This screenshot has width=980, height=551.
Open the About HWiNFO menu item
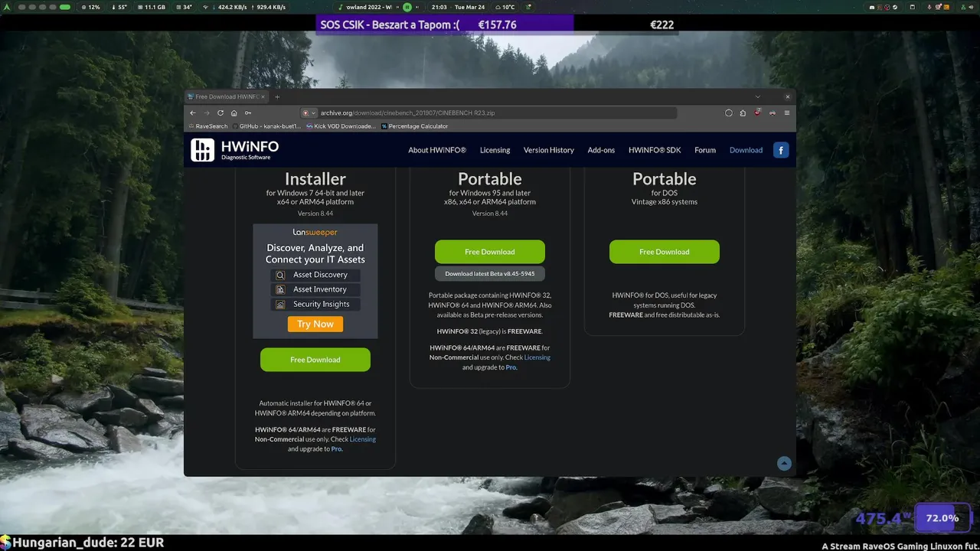[437, 150]
